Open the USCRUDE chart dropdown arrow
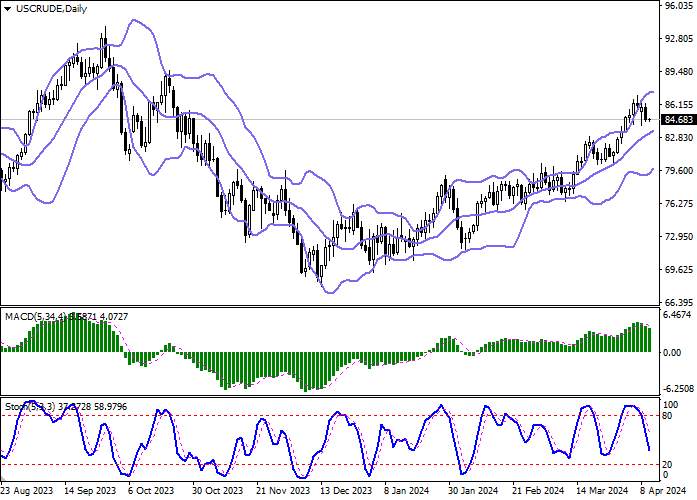697x500 pixels. [8, 8]
